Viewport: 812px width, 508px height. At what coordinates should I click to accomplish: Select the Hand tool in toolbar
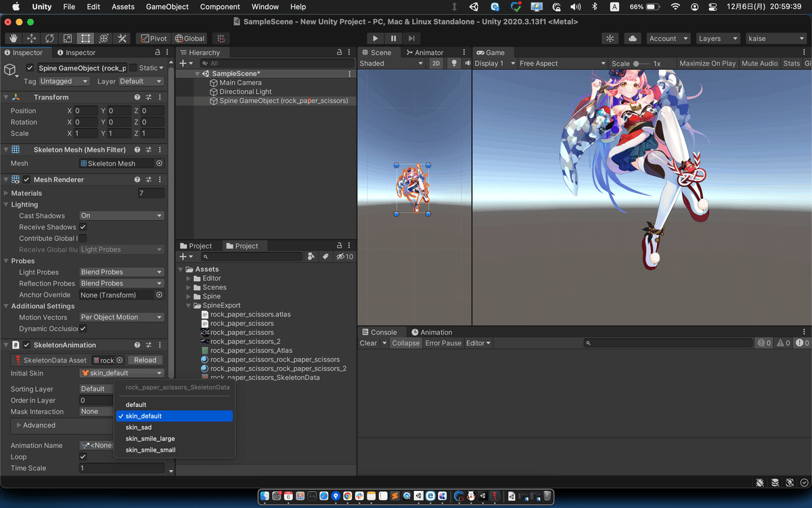click(14, 39)
